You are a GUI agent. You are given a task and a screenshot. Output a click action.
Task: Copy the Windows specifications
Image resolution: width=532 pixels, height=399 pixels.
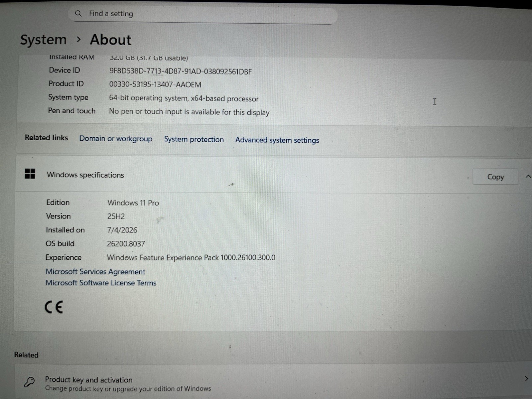pyautogui.click(x=495, y=177)
